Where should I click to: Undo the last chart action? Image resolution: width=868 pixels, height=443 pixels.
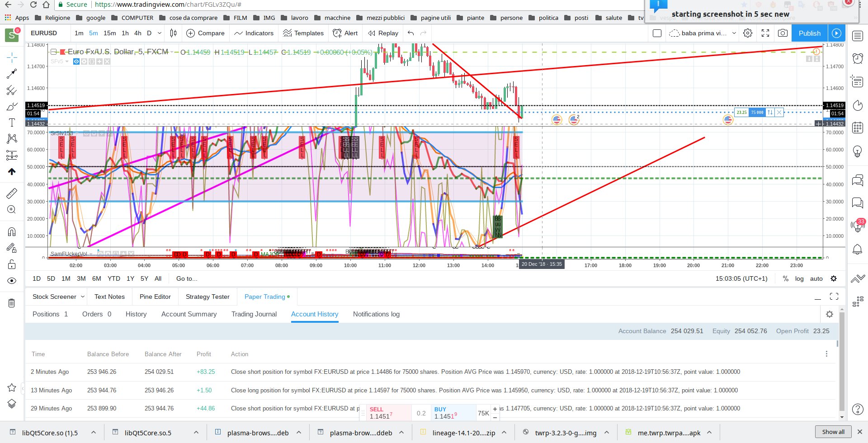(x=410, y=33)
